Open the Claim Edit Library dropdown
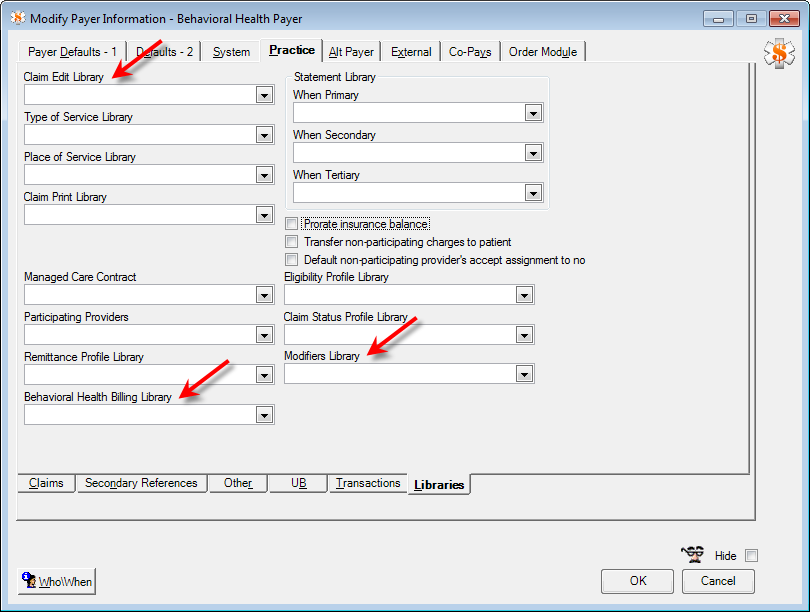Image resolution: width=810 pixels, height=612 pixels. [264, 95]
